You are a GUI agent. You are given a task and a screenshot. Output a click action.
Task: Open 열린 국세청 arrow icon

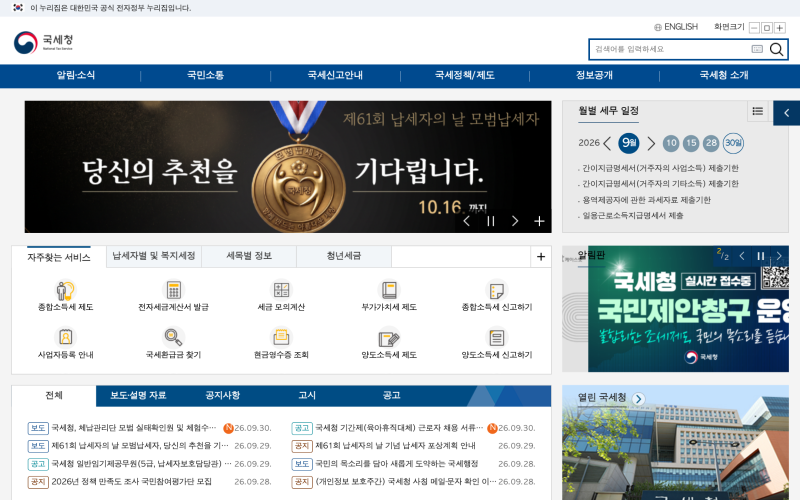pyautogui.click(x=638, y=398)
